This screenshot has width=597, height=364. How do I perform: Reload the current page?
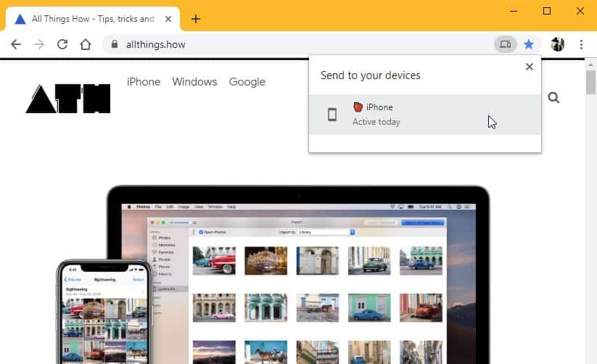coord(62,44)
